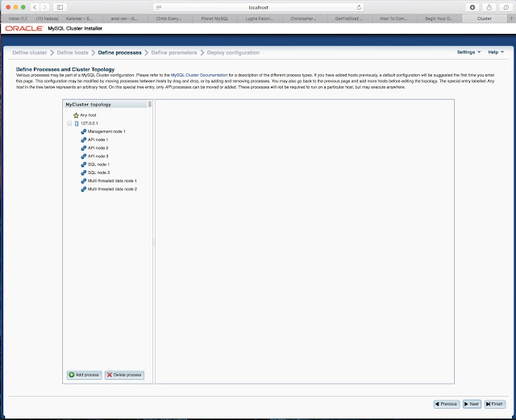Screen dimensions: 516x420
Task: Click the Management node 1 gear icon
Action: click(84, 131)
